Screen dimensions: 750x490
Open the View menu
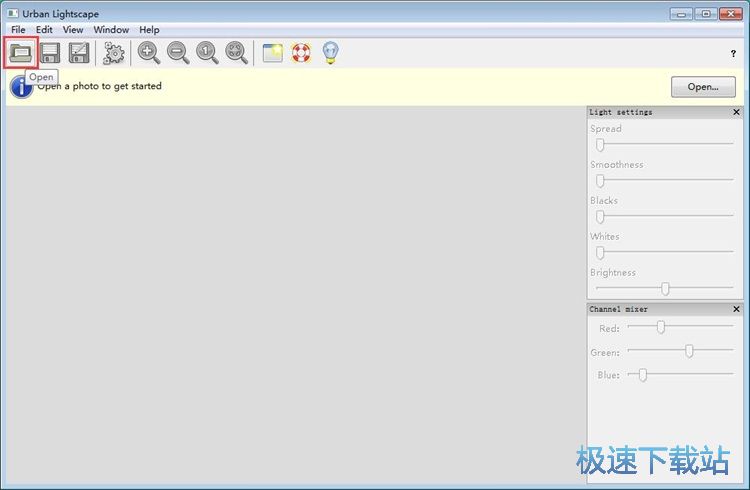[73, 30]
